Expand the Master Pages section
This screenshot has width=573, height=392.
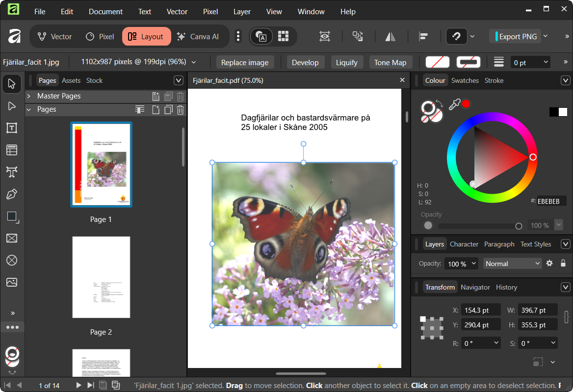[x=29, y=96]
